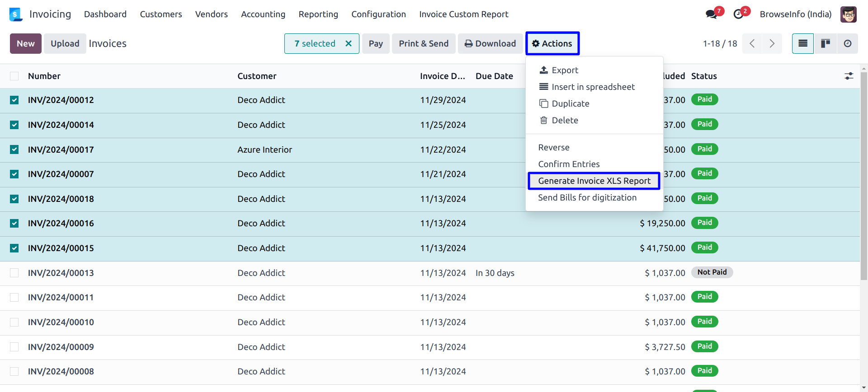Open the chat messages icon
This screenshot has width=868, height=392.
click(x=711, y=14)
